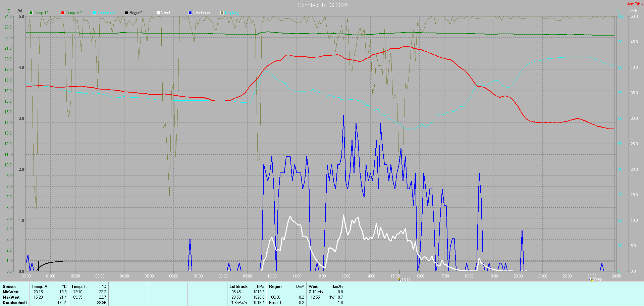The height and width of the screenshot is (306, 644).
Task: Click the cyan Feuchte A. legend square
Action: [x=95, y=13]
